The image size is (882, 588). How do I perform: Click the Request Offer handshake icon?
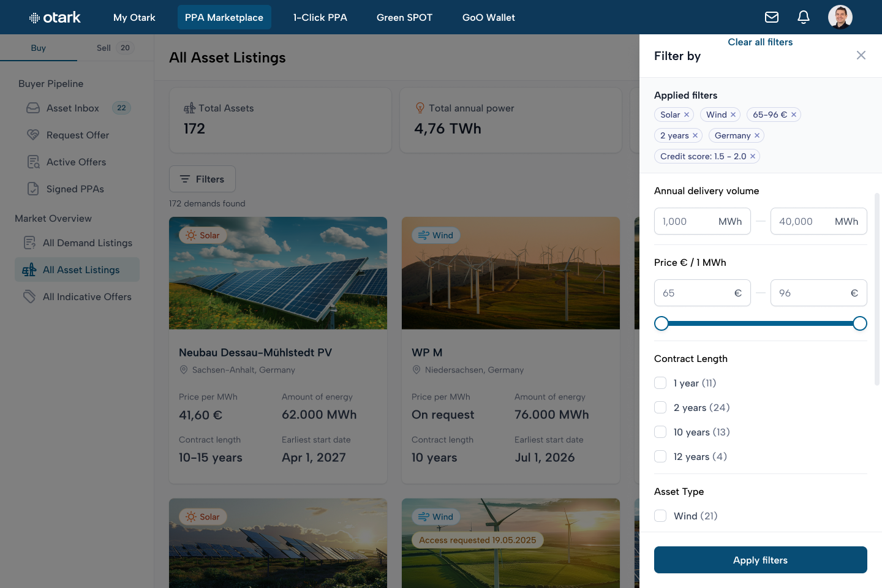33,135
